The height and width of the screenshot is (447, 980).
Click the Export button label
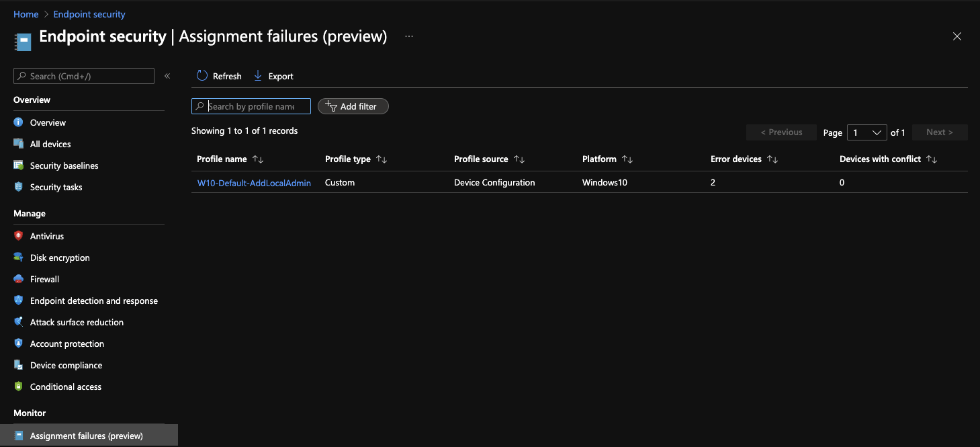click(281, 76)
